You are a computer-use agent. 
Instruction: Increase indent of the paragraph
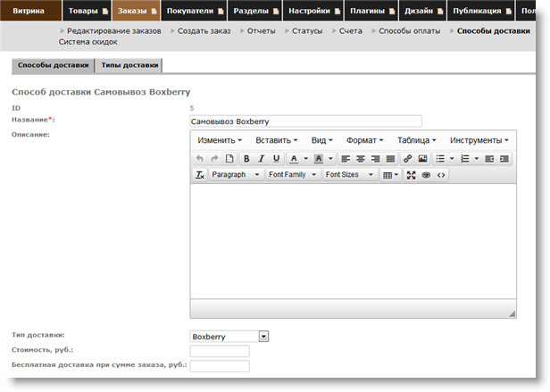(504, 159)
